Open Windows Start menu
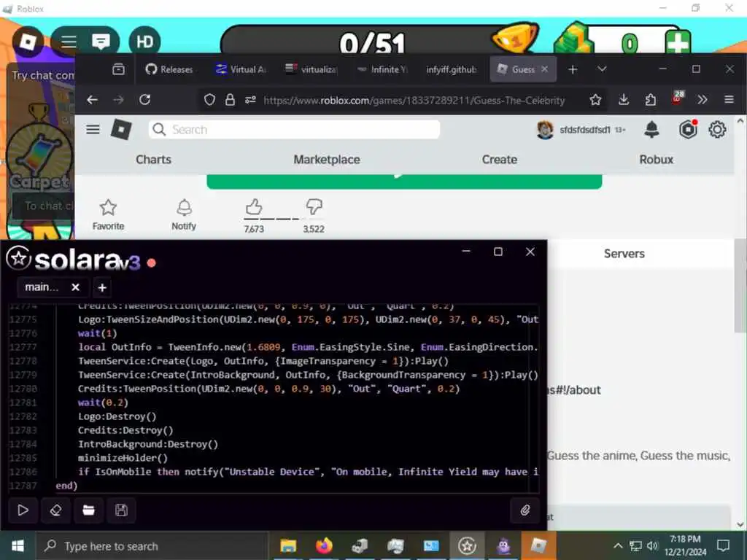 tap(18, 545)
